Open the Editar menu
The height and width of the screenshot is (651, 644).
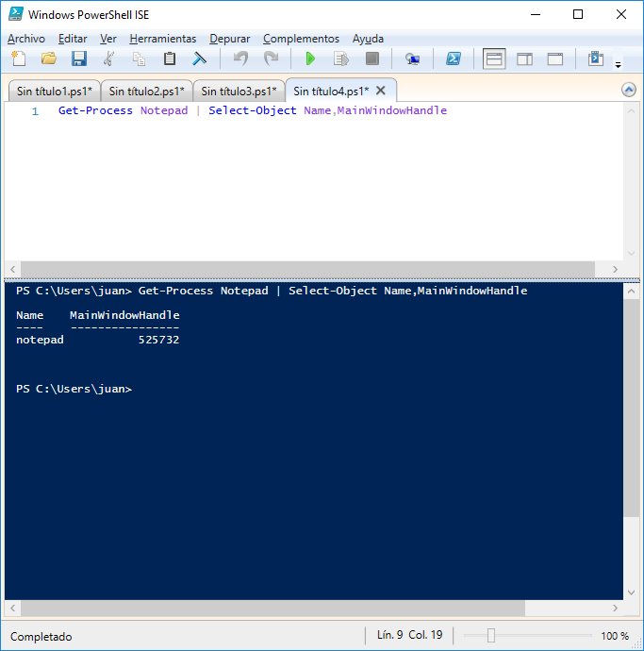pos(73,39)
